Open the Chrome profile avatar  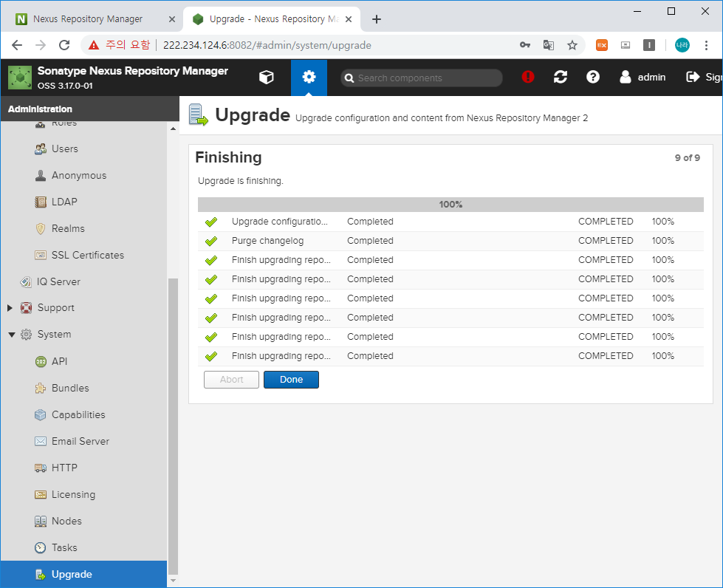click(x=682, y=45)
